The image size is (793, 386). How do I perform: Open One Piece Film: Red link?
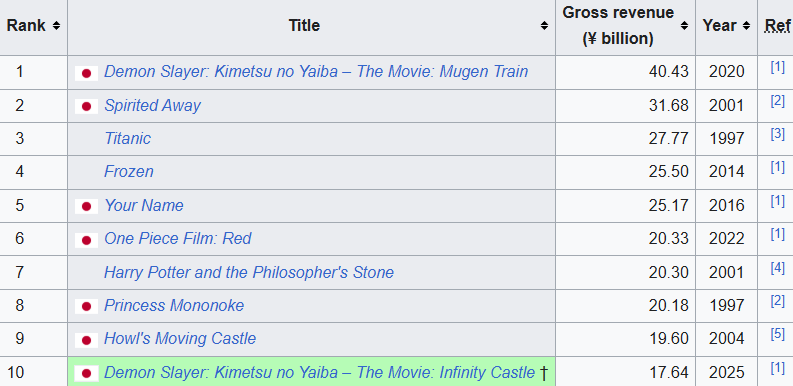click(x=178, y=239)
